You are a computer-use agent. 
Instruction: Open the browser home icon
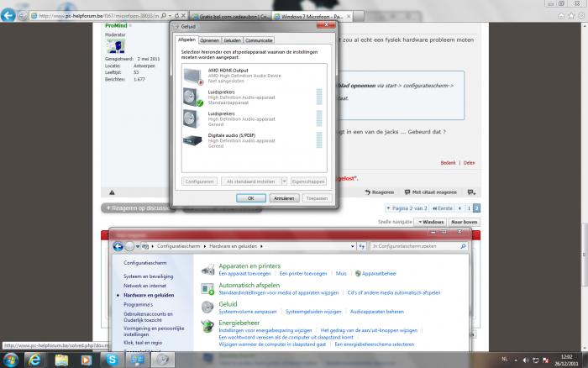pyautogui.click(x=561, y=16)
